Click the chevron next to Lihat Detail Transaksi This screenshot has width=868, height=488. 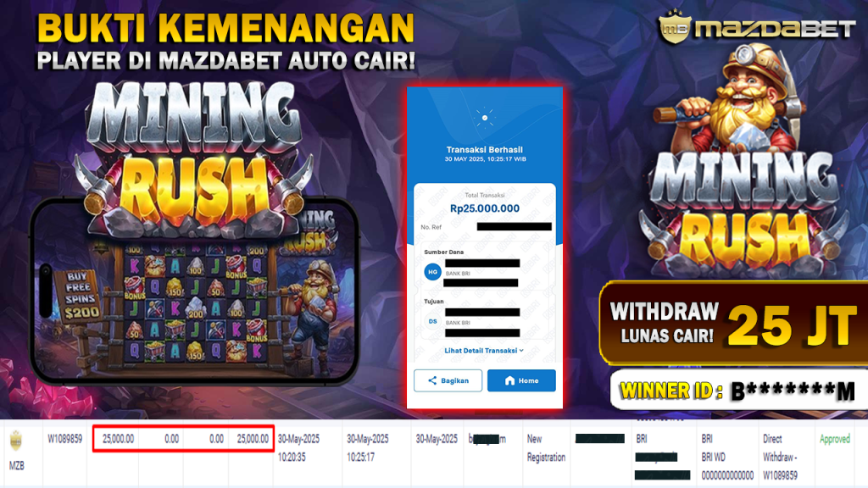point(521,351)
